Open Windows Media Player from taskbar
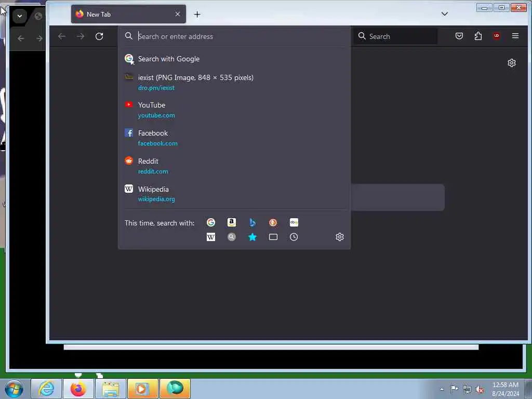Viewport: 532px width, 399px height. click(142, 389)
